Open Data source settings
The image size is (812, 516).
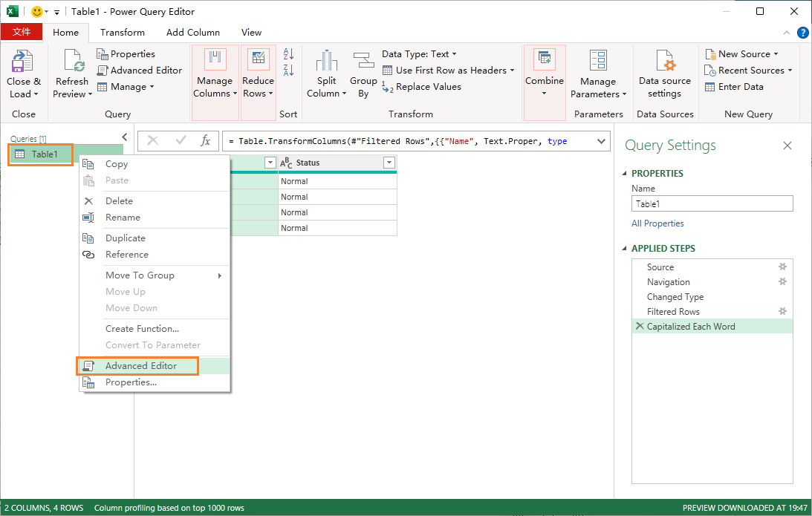point(663,72)
